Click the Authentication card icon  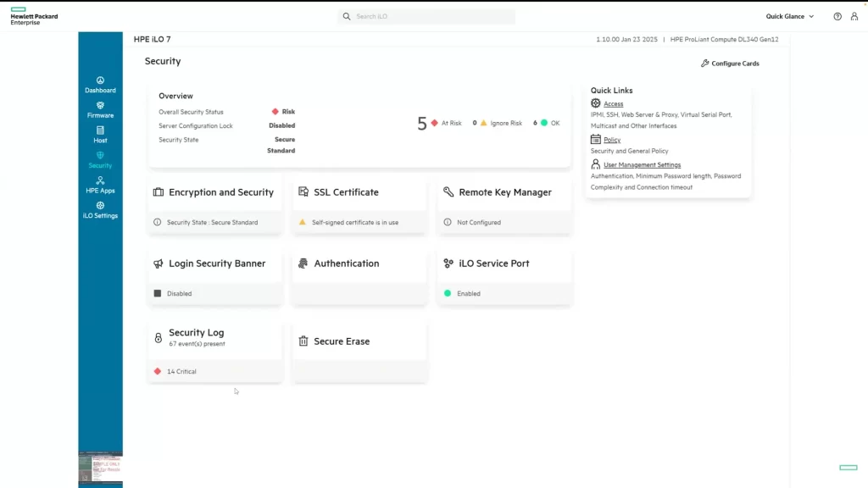[303, 263]
